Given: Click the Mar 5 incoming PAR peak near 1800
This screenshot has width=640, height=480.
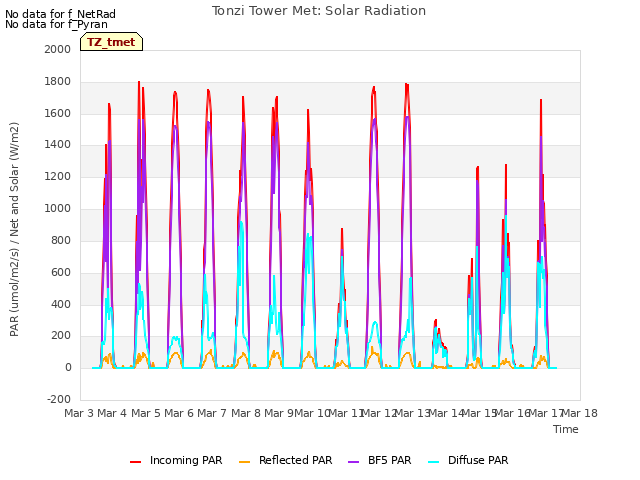Looking at the screenshot, I should pyautogui.click(x=139, y=83).
